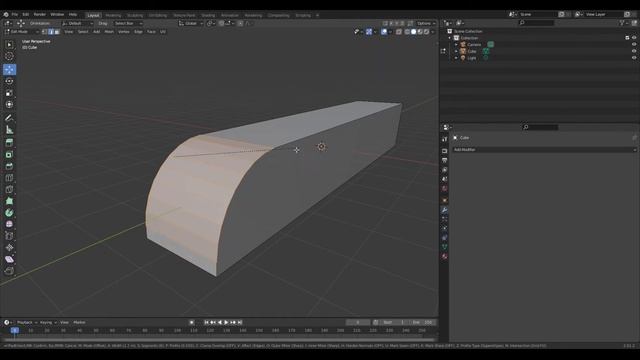
Task: Open the File menu
Action: pos(15,14)
